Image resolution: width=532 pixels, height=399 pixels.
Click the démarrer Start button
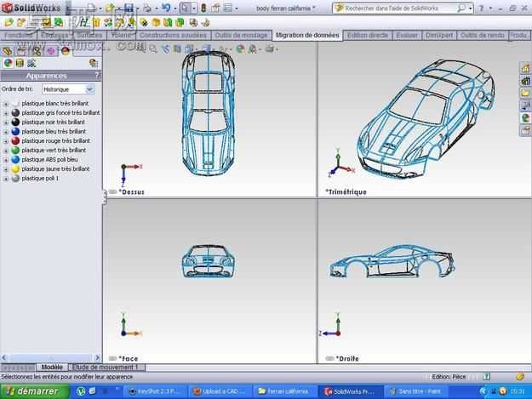pyautogui.click(x=34, y=391)
